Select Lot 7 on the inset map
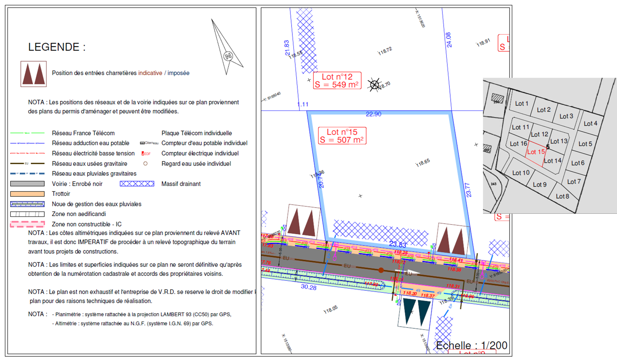The height and width of the screenshot is (364, 617). pos(574,182)
